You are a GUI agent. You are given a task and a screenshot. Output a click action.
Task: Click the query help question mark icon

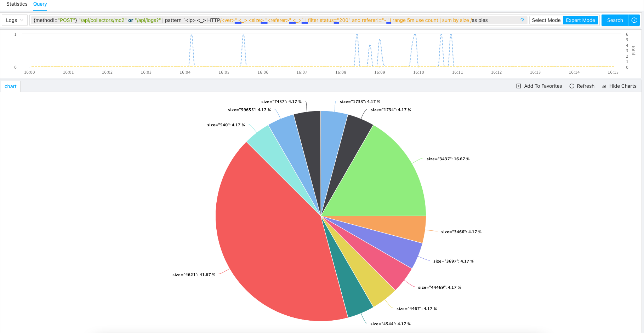pos(522,20)
